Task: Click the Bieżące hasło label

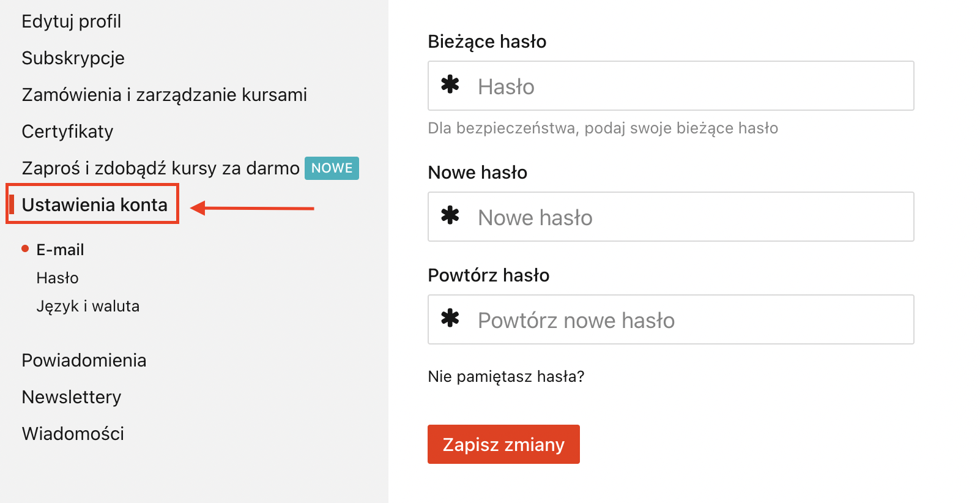Action: click(x=488, y=42)
